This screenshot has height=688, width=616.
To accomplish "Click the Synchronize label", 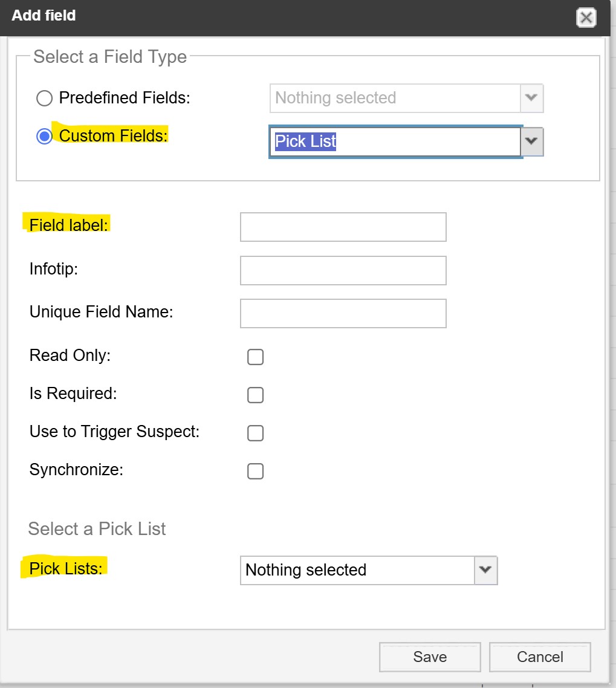I will pos(76,470).
